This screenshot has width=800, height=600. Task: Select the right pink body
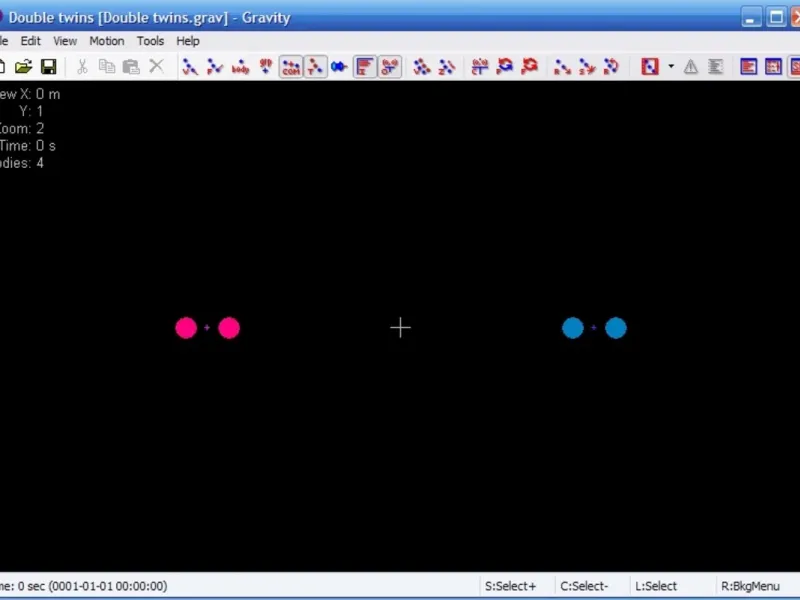coord(229,328)
